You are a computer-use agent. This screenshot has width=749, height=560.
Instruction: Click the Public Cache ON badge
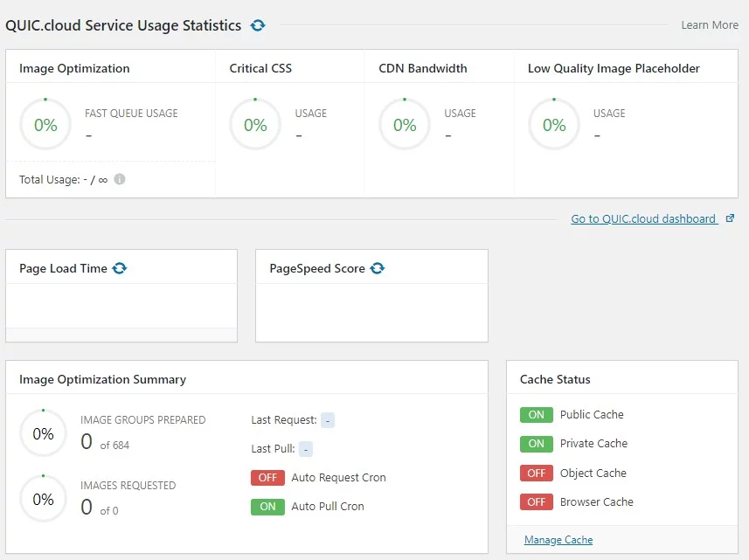point(537,414)
